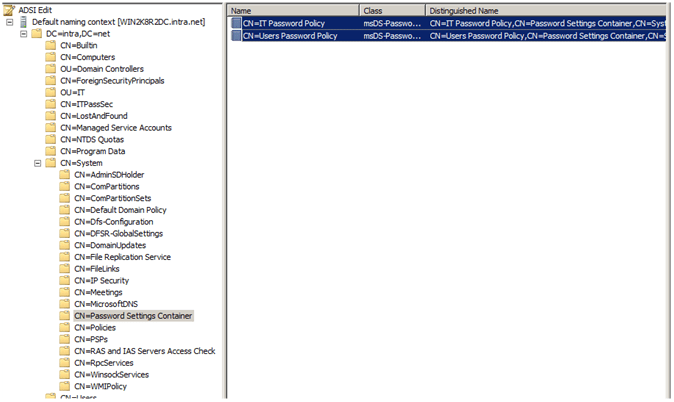Collapse the Default naming context node
The height and width of the screenshot is (402, 674).
click(9, 21)
